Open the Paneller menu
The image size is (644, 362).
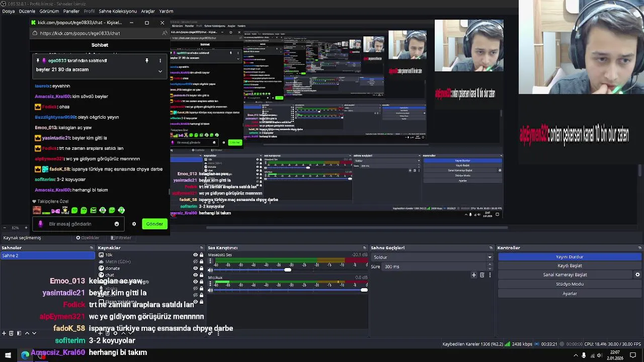point(71,11)
